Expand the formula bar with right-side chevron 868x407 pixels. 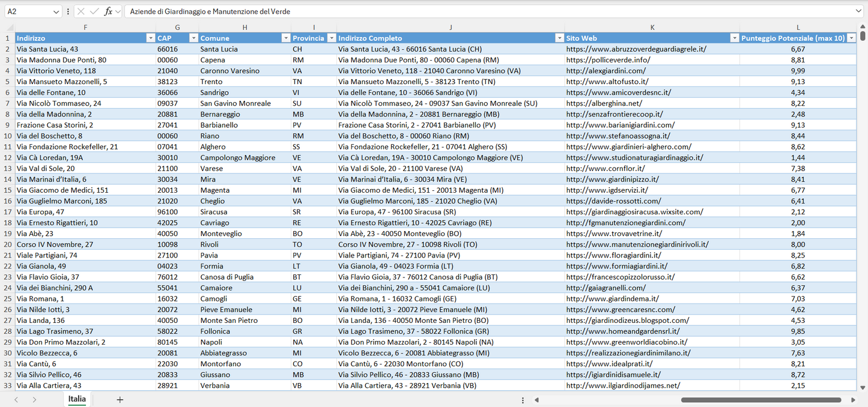(x=858, y=11)
